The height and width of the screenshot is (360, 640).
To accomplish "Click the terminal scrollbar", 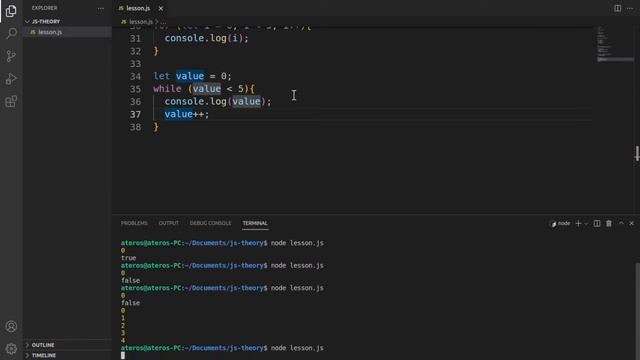I will click(637, 311).
